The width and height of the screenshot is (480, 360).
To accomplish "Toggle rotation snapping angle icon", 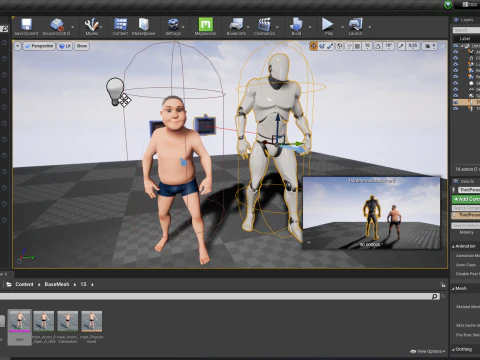I will 378,46.
